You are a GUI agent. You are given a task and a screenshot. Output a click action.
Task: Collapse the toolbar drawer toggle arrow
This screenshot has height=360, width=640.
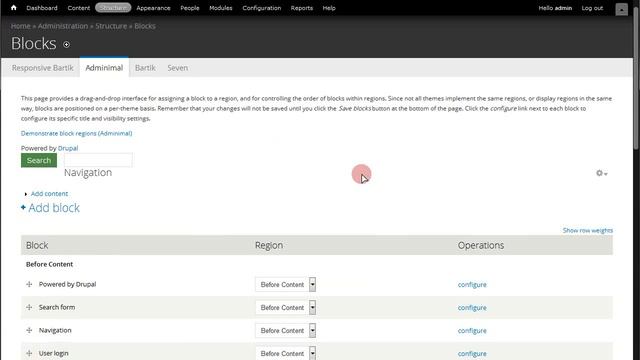(x=621, y=9)
